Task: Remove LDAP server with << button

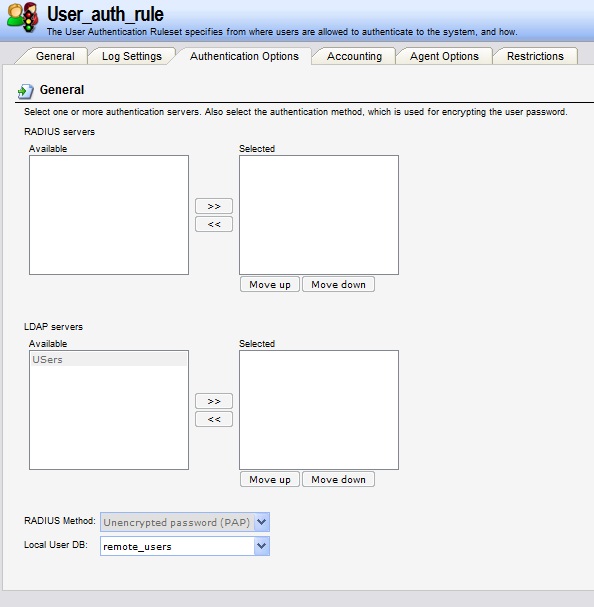Action: coord(214,419)
